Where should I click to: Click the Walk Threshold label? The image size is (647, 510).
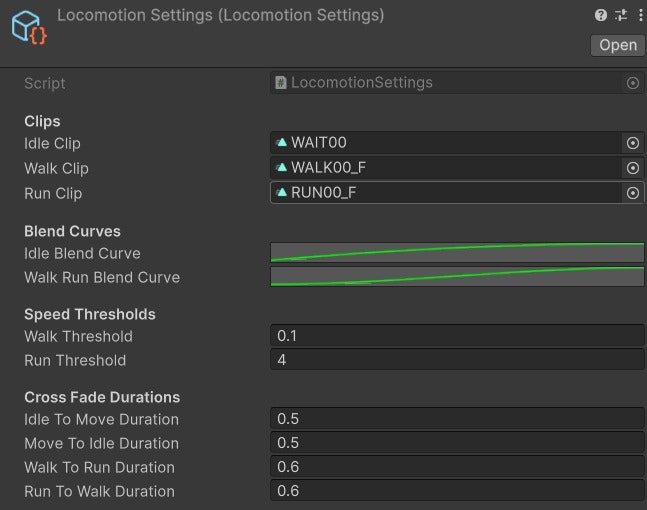click(x=78, y=336)
